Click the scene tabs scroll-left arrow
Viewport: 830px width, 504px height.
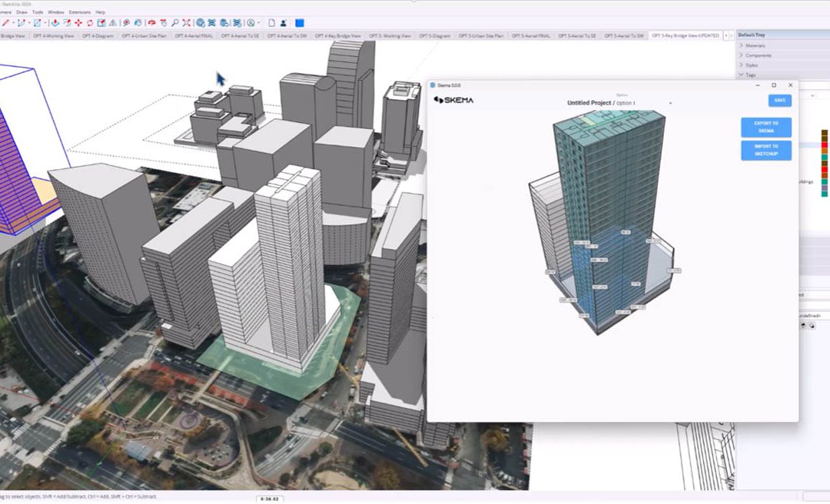[x=725, y=36]
